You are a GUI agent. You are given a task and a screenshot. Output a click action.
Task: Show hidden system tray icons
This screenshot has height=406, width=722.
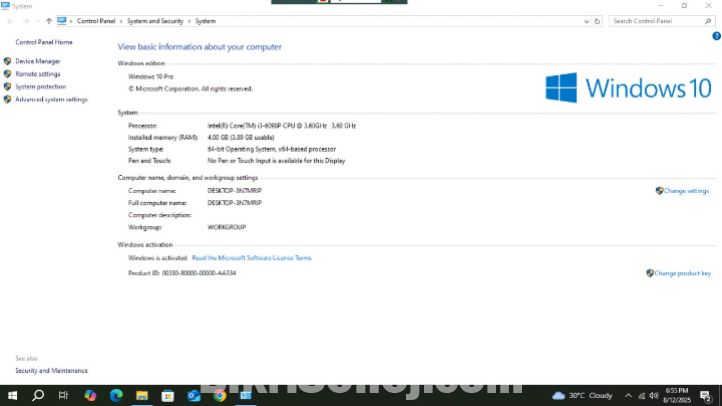(x=628, y=395)
